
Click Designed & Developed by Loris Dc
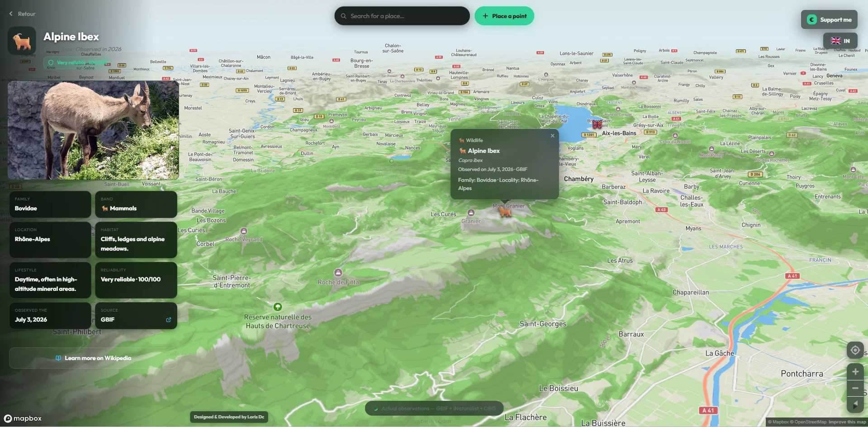[229, 417]
